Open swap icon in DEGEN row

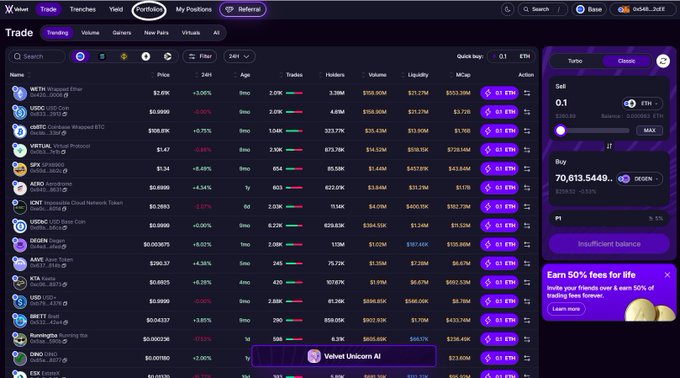pos(527,244)
